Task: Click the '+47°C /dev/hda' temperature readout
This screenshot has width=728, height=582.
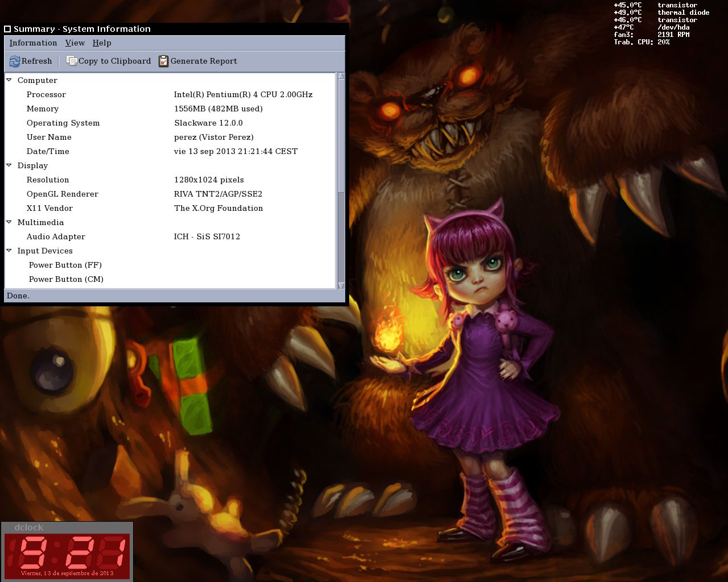Action: tap(652, 27)
